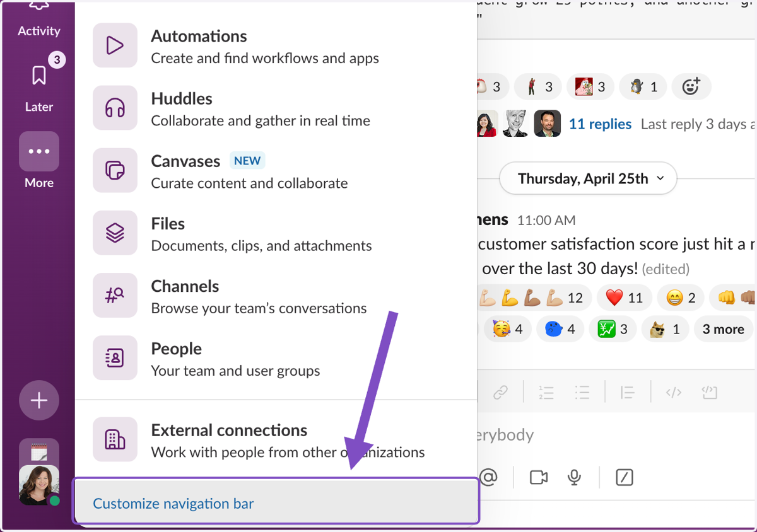This screenshot has width=757, height=532.
Task: Select People menu entry
Action: (x=276, y=358)
